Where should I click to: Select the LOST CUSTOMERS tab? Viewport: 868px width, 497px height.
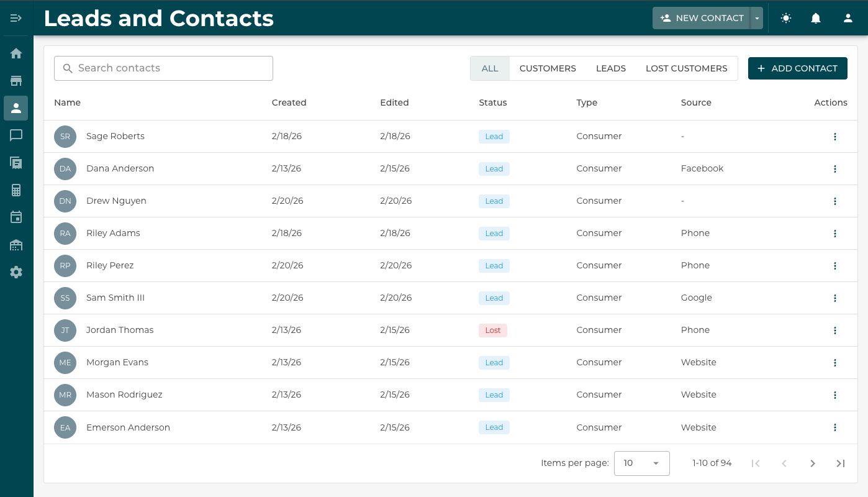[x=686, y=68]
